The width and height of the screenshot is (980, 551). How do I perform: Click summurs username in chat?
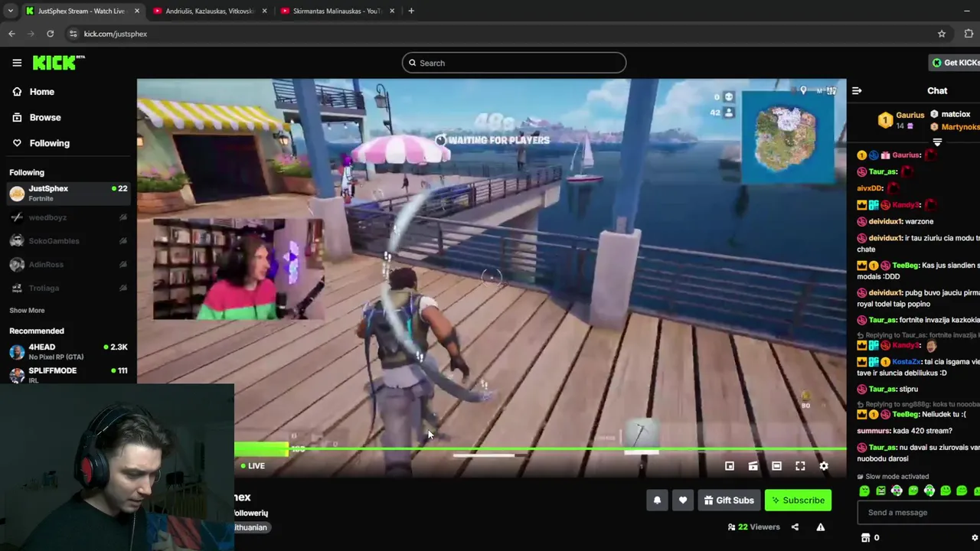click(x=874, y=431)
